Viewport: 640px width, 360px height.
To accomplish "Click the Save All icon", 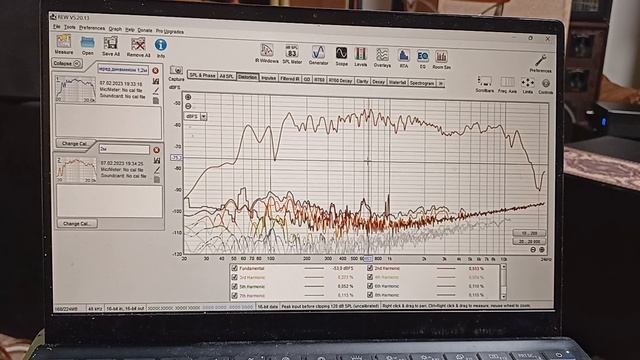I will click(x=111, y=43).
